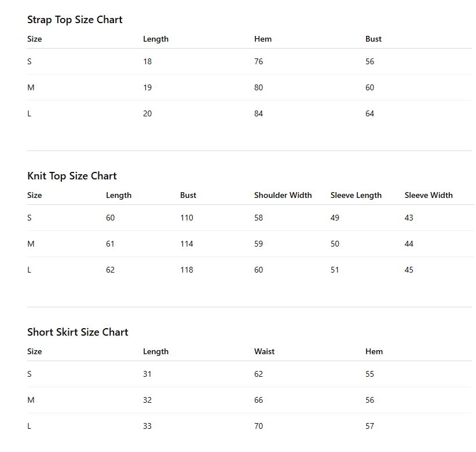The image size is (476, 452).
Task: Click the Strap Top Size Chart heading
Action: tap(75, 20)
